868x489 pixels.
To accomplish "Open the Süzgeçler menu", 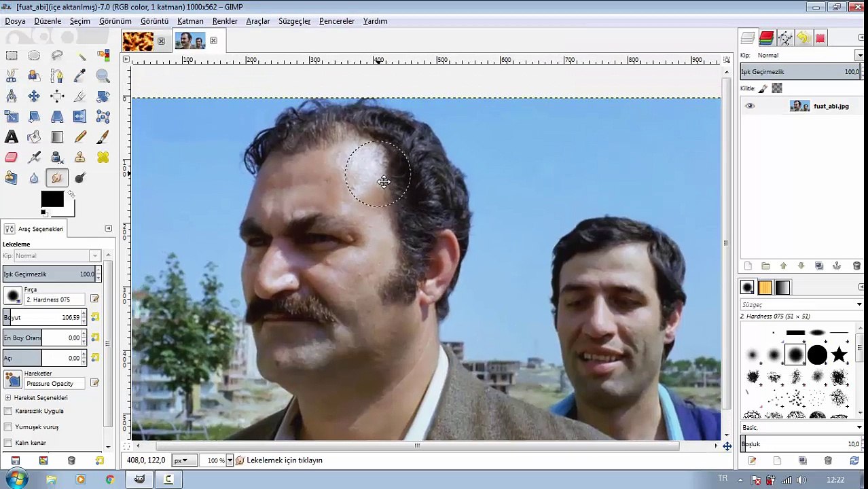I will click(x=294, y=21).
